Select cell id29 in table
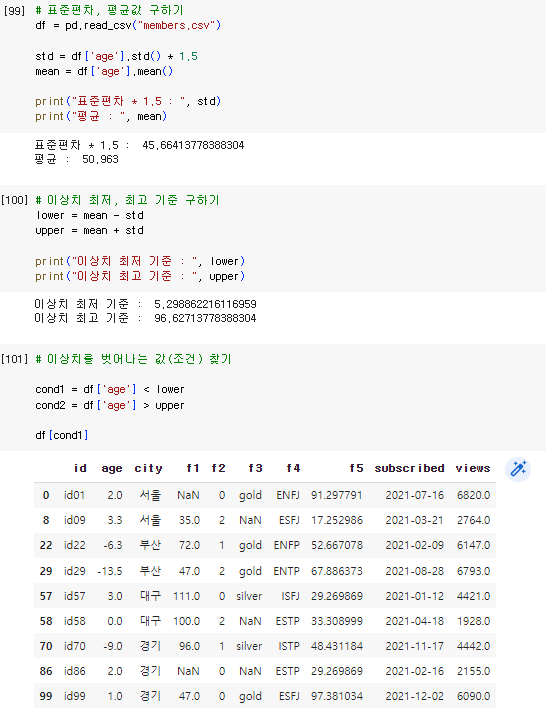 point(74,571)
